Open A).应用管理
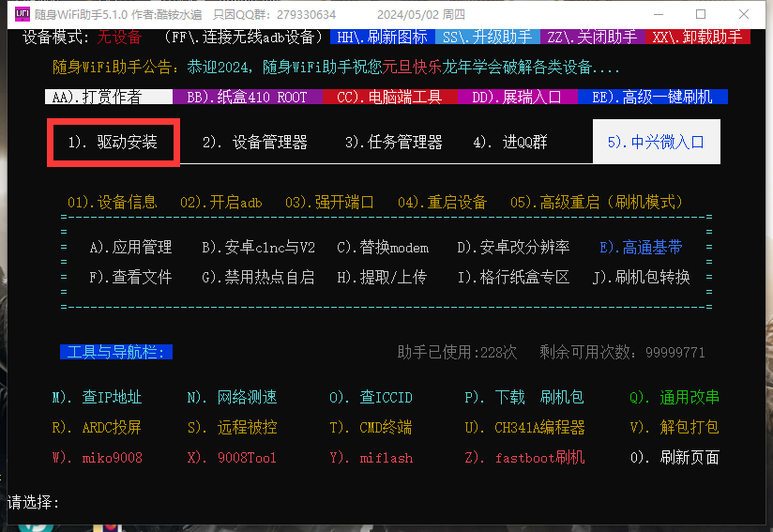Screen dimensions: 773x532 130,247
